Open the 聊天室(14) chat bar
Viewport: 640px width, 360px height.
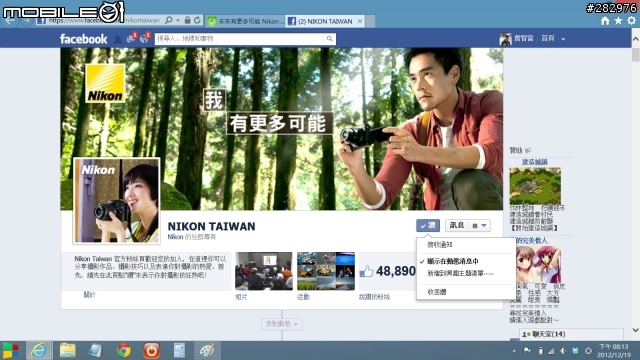pos(571,334)
